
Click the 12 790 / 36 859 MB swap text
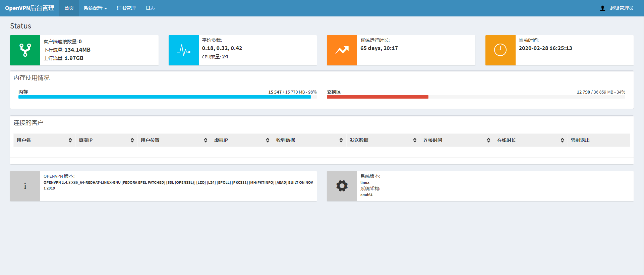pyautogui.click(x=601, y=92)
